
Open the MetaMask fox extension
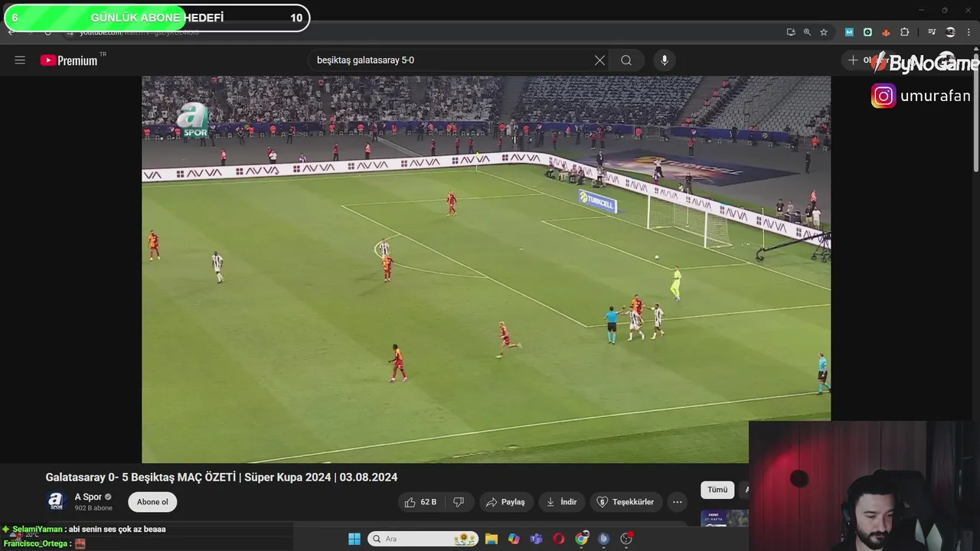pos(886,32)
